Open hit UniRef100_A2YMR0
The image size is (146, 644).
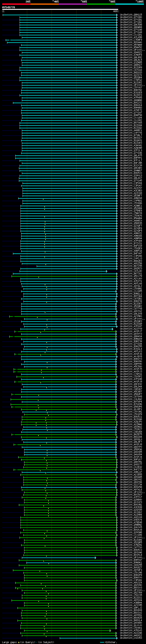tap(131, 316)
